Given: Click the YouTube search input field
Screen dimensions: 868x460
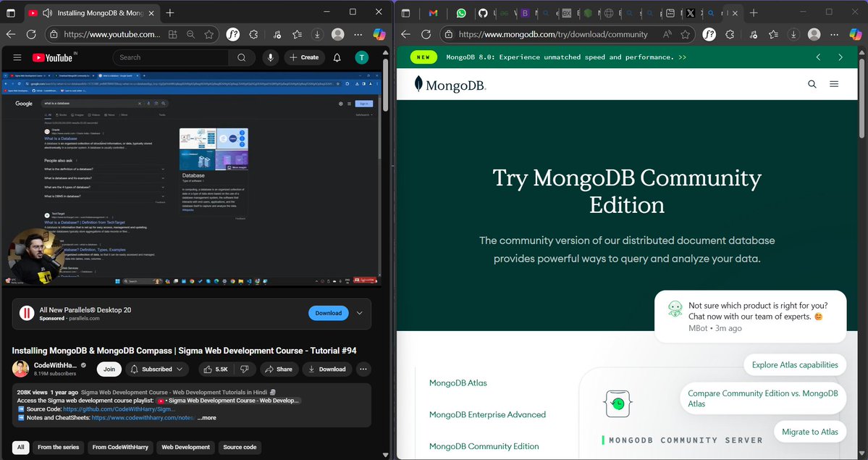Looking at the screenshot, I should click(171, 58).
